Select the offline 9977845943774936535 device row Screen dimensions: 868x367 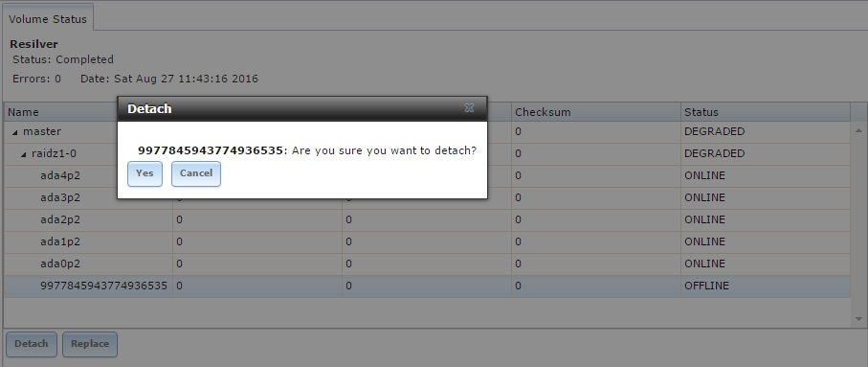(x=427, y=287)
